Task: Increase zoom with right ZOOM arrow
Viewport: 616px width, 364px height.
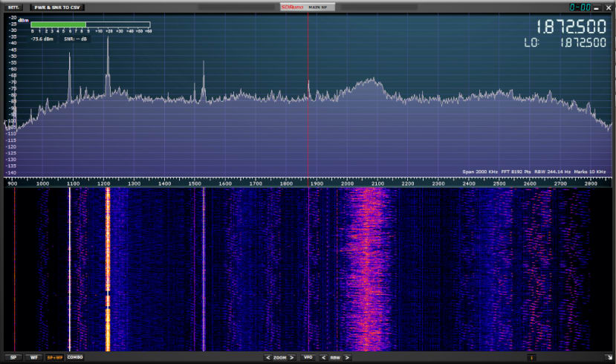Action: 292,358
